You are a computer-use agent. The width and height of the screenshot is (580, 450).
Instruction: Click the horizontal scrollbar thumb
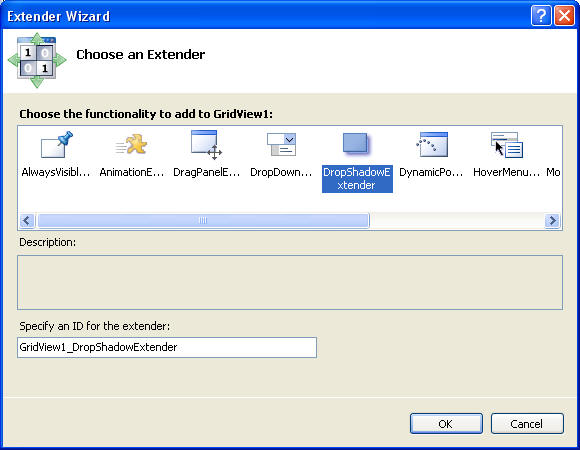203,221
